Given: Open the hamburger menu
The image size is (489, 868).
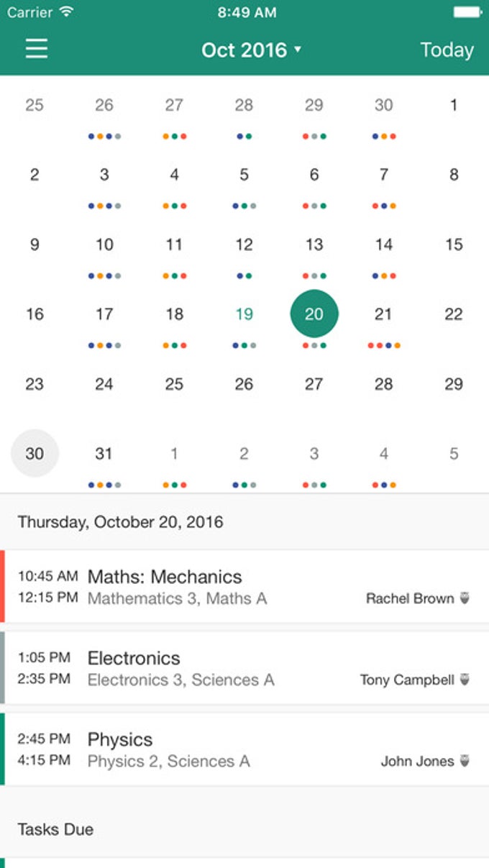Looking at the screenshot, I should [37, 49].
